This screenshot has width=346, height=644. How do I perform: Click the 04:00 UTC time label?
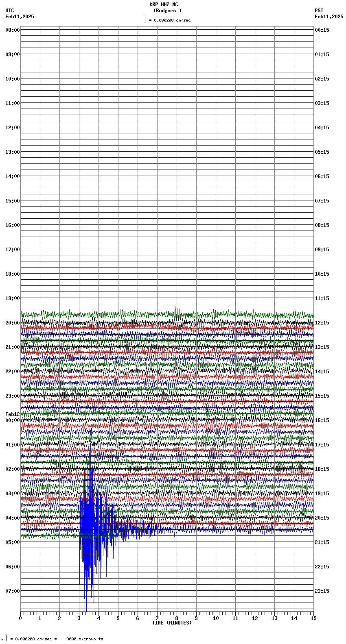(x=13, y=518)
